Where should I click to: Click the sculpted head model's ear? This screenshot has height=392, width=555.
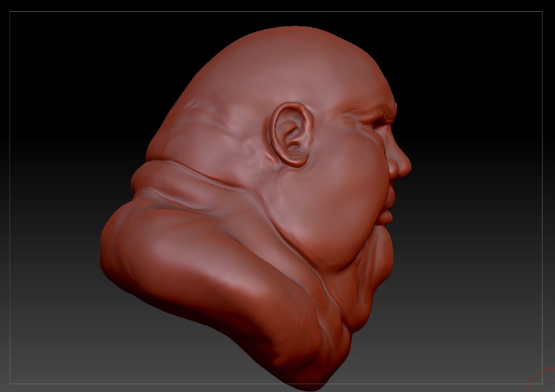pyautogui.click(x=291, y=134)
